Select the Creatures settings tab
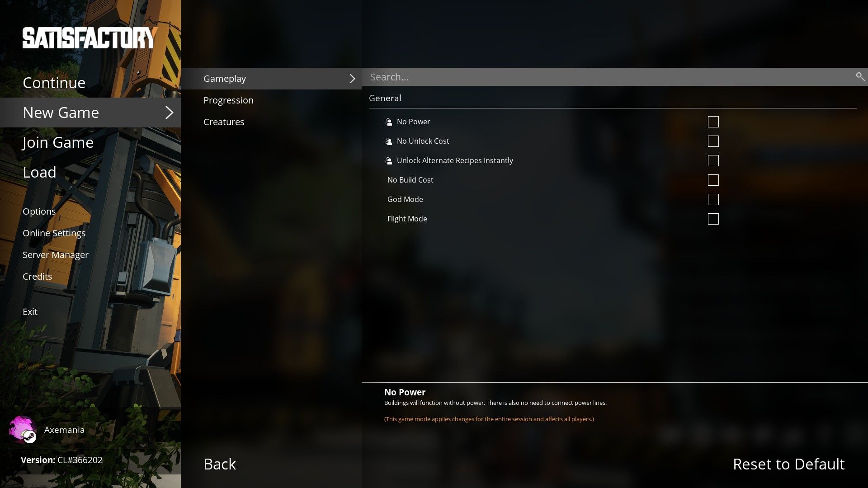Viewport: 868px width, 488px height. click(224, 121)
